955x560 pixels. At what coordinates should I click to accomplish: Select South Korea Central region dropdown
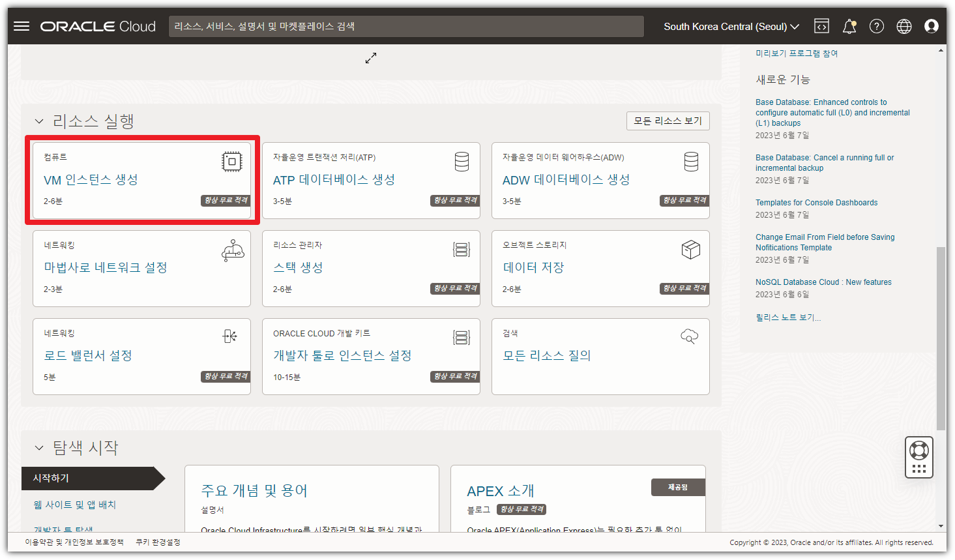click(x=731, y=27)
